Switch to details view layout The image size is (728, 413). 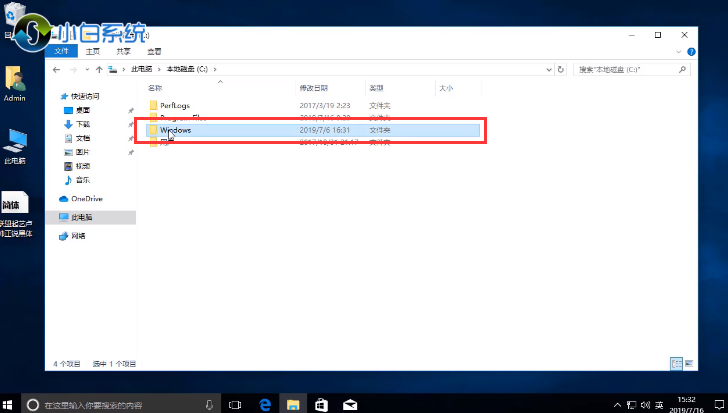pos(676,364)
